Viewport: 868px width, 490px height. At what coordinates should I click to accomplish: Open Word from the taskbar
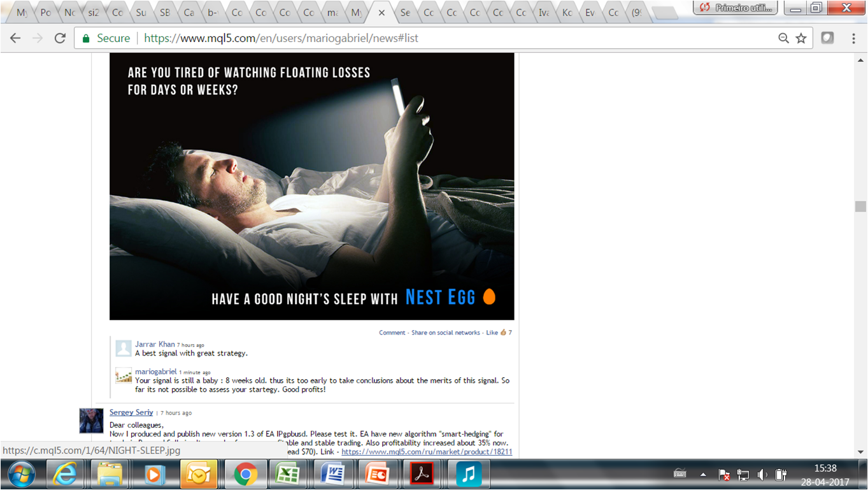(x=332, y=475)
